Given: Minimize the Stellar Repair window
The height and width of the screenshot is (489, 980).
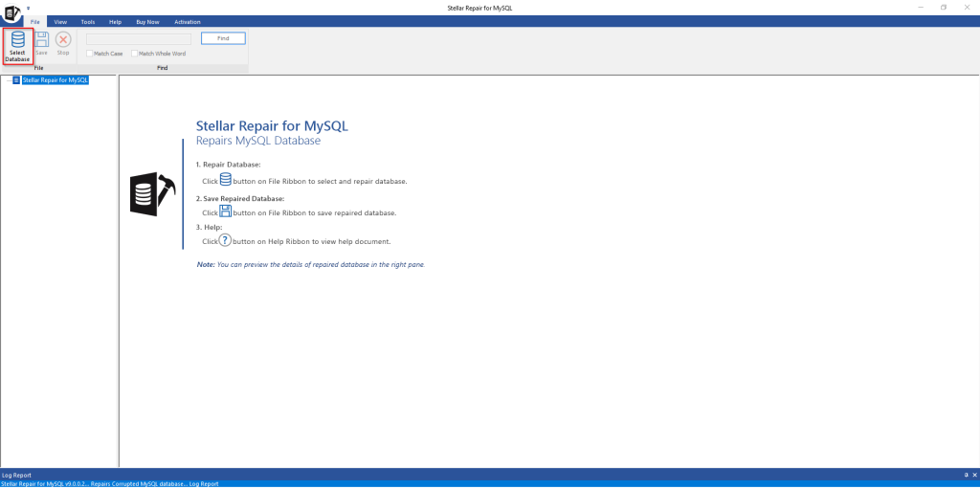Looking at the screenshot, I should click(922, 8).
